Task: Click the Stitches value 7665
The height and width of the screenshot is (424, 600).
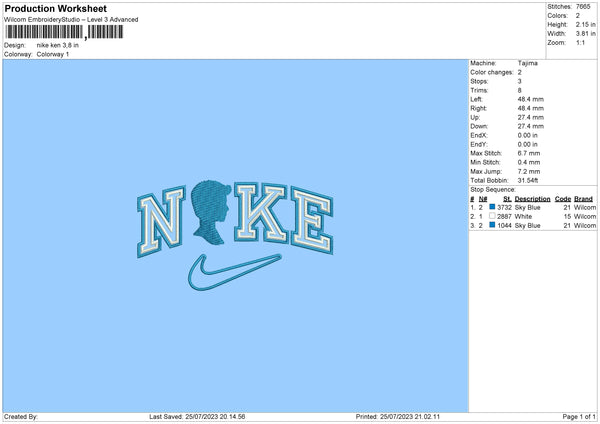Action: [x=583, y=7]
